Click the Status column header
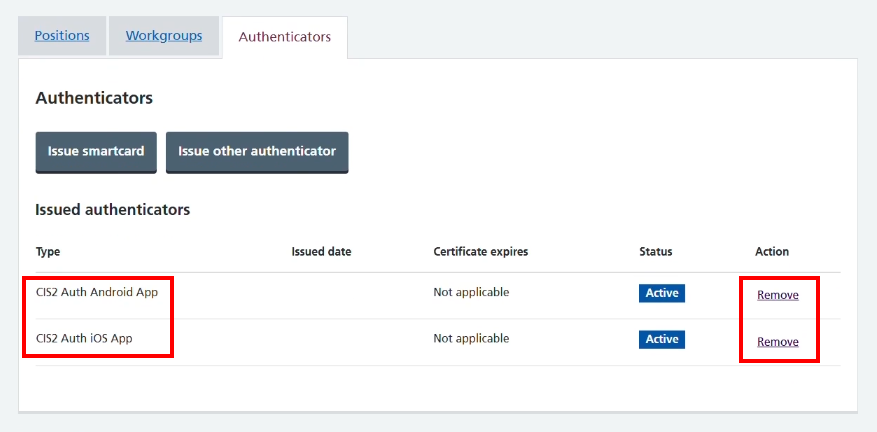 pos(656,252)
